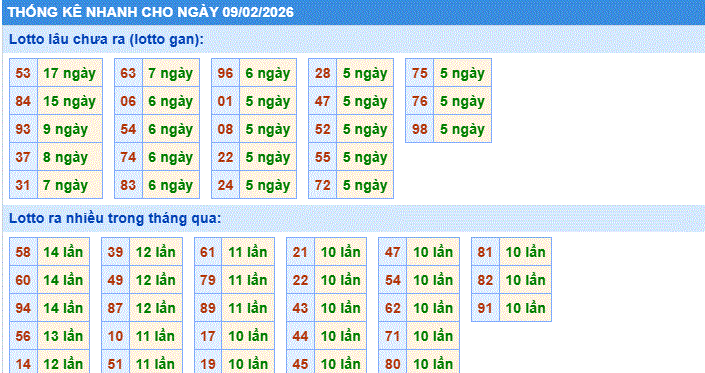Click "10 lần" beside number 43
Image resolution: width=705 pixels, height=373 pixels.
(341, 307)
